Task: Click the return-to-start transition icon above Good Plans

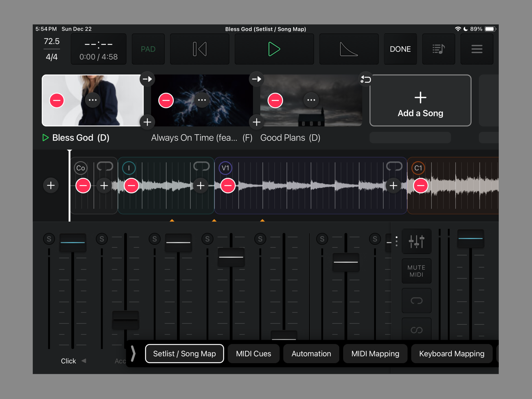Action: (x=366, y=79)
